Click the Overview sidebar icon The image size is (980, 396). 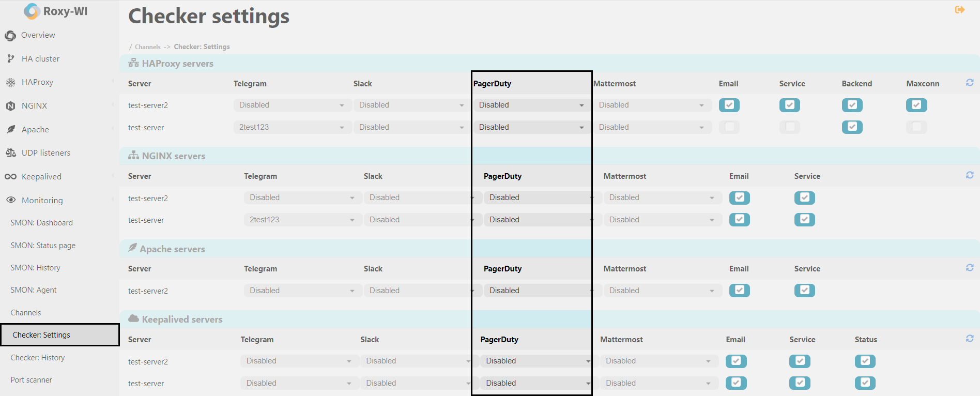tap(10, 36)
